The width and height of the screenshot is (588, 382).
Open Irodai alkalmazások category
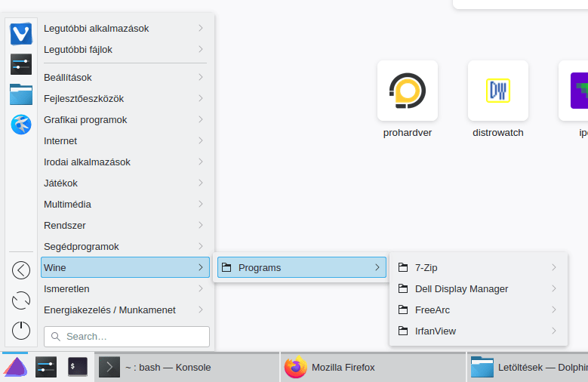tap(125, 162)
